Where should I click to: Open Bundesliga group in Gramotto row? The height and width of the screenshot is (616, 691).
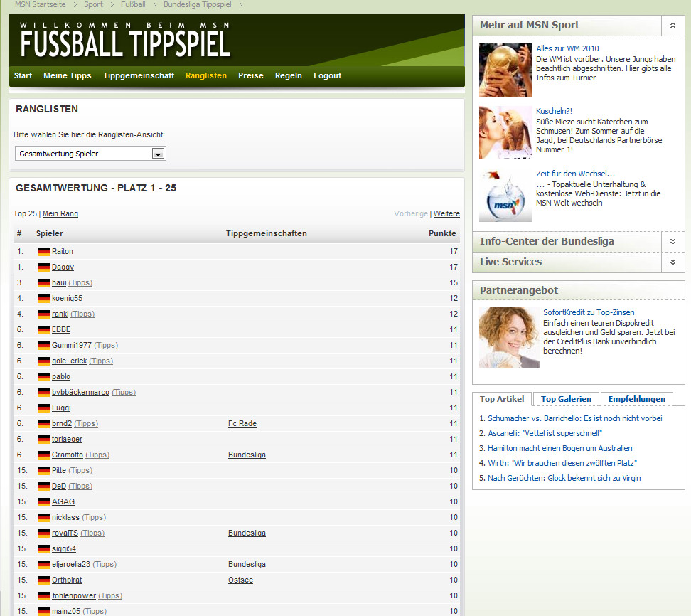247,455
